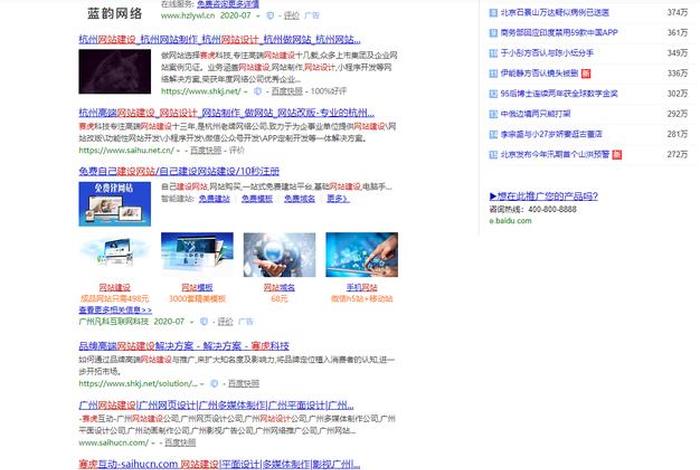Click the blue 免费建网站 thumbnail
Screen dimensions: 700x470
[115, 204]
